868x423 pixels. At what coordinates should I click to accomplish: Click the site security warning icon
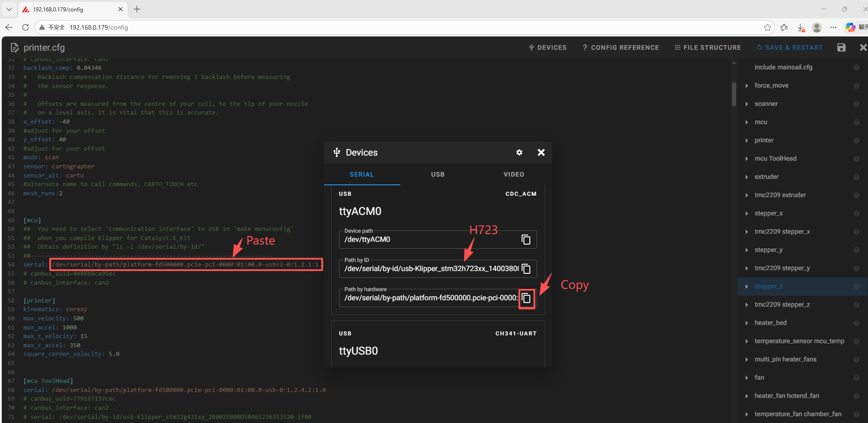click(42, 27)
